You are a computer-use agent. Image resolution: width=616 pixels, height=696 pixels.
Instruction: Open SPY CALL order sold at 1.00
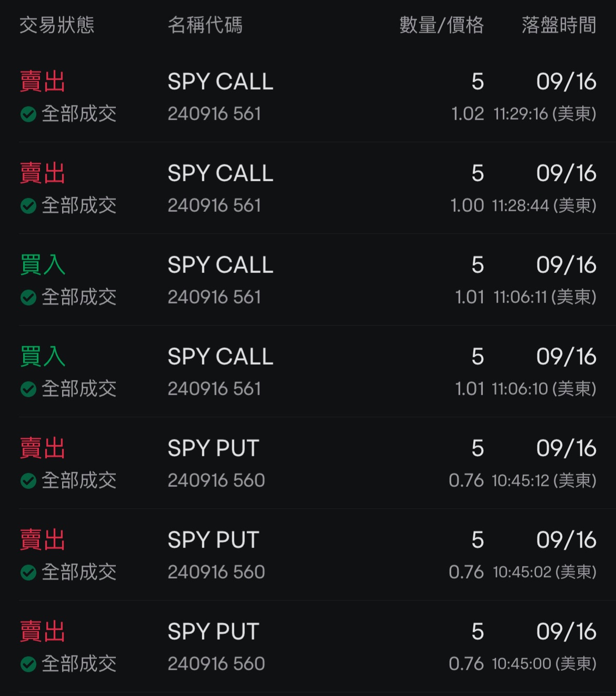(x=220, y=174)
